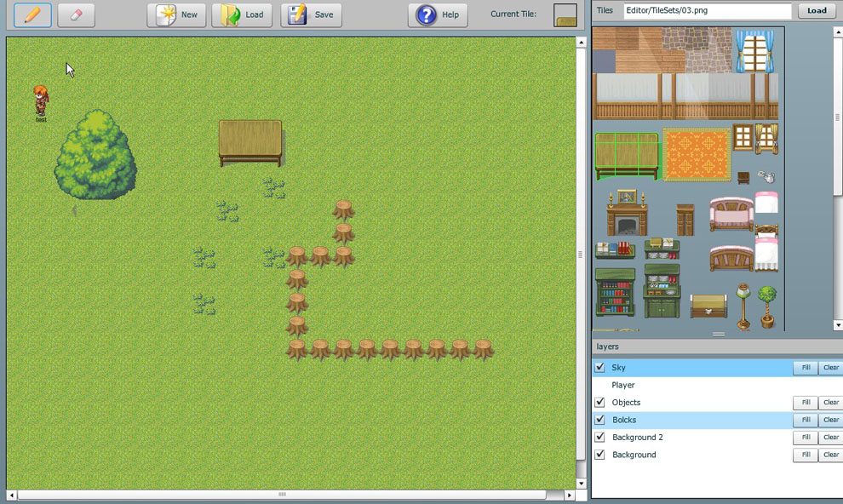Select the pencil draw tool
Image resolution: width=843 pixels, height=504 pixels.
tap(32, 14)
